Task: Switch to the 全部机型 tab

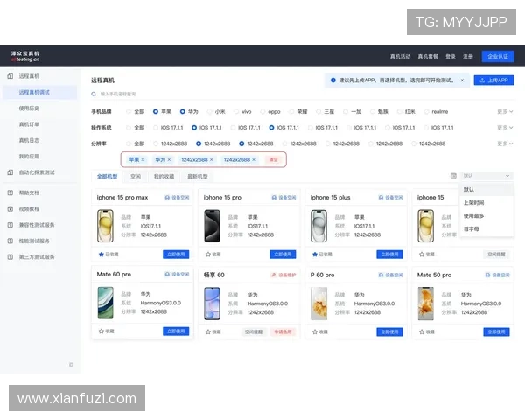Action: (x=107, y=177)
